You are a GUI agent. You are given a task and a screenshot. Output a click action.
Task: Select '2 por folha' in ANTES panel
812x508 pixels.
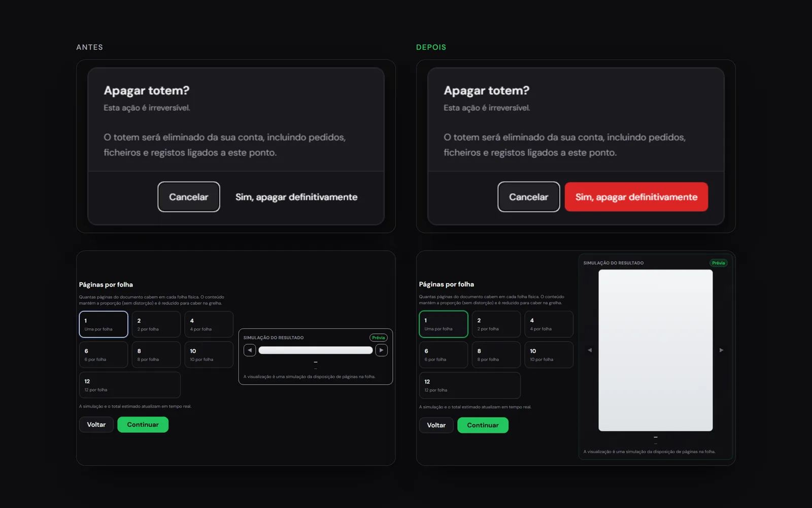click(x=156, y=324)
